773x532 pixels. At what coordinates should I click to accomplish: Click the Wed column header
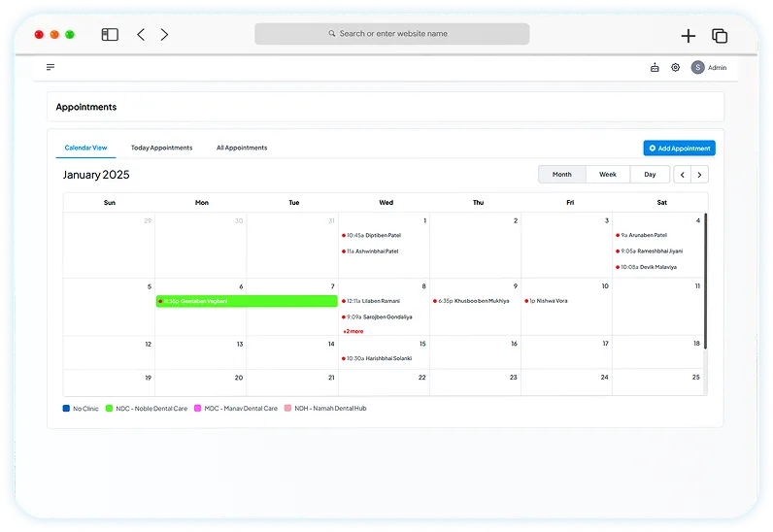tap(386, 203)
